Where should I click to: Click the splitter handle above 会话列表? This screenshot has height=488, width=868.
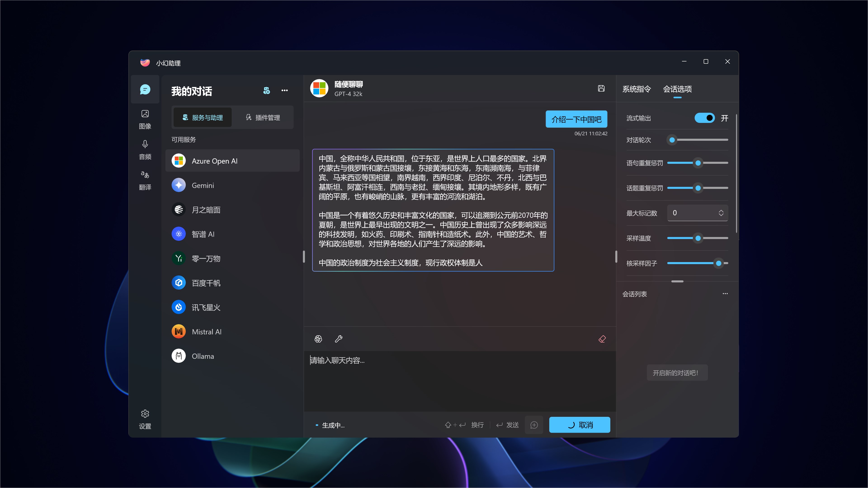click(677, 281)
